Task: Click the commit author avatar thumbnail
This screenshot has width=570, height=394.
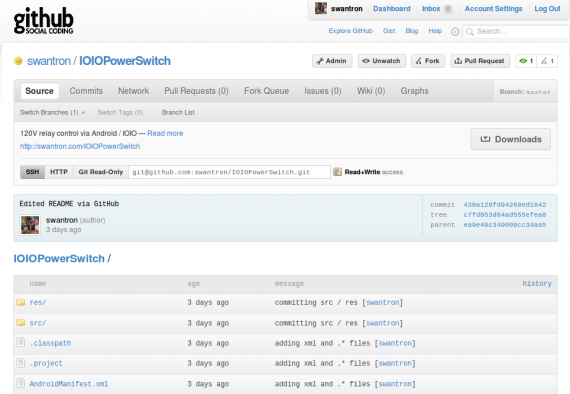Action: click(x=30, y=225)
